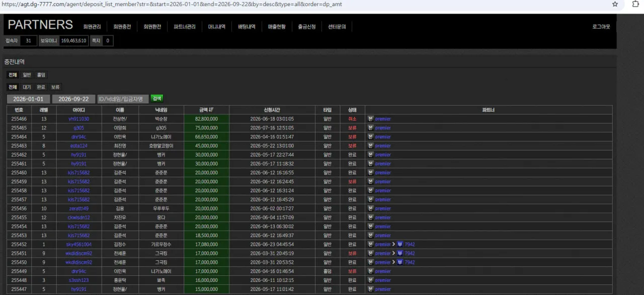Open member ckwlsdn12 link
The image size is (644, 295).
(x=79, y=217)
